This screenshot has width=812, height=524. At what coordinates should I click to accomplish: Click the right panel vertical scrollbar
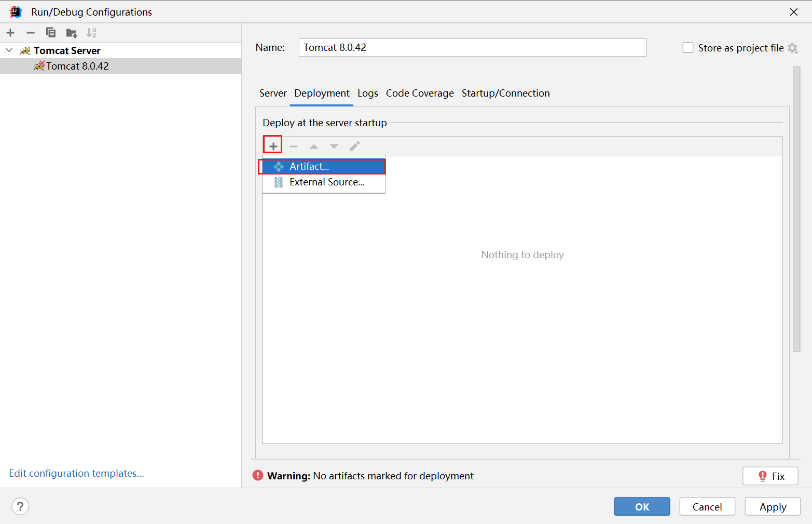tap(796, 209)
